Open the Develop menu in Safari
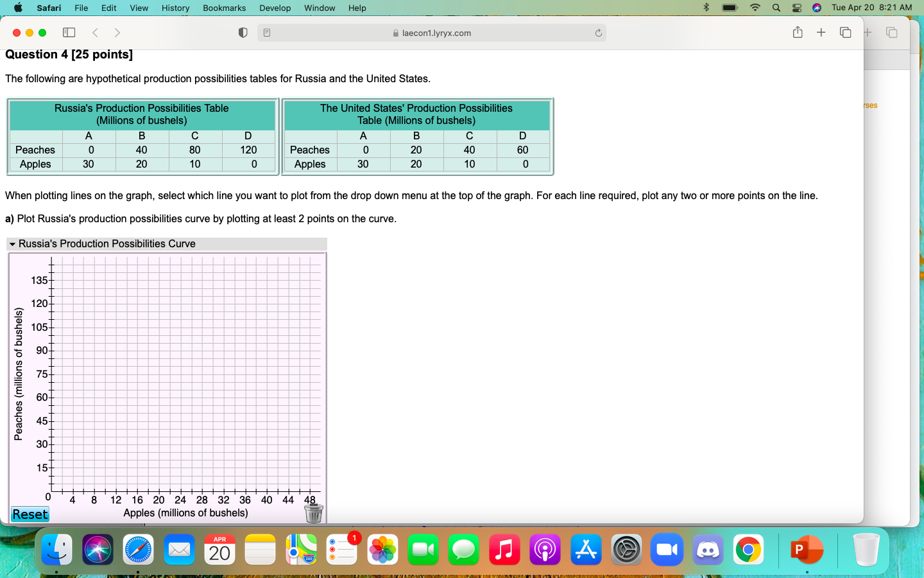 coord(275,8)
